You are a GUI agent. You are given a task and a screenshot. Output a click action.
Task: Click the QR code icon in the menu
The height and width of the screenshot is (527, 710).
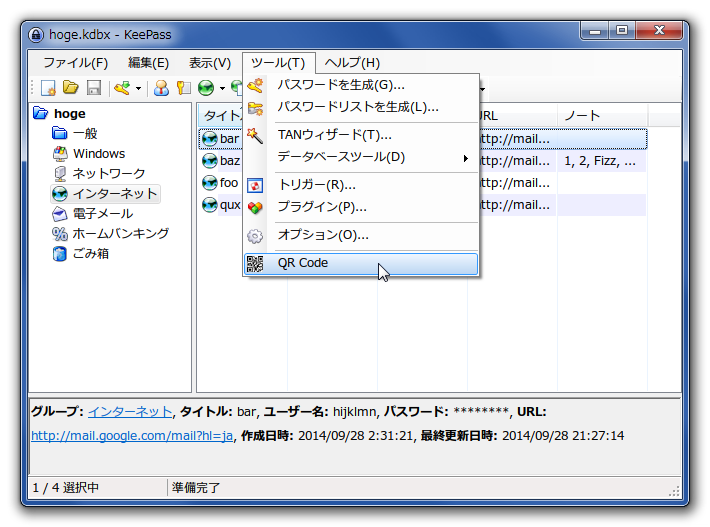255,264
